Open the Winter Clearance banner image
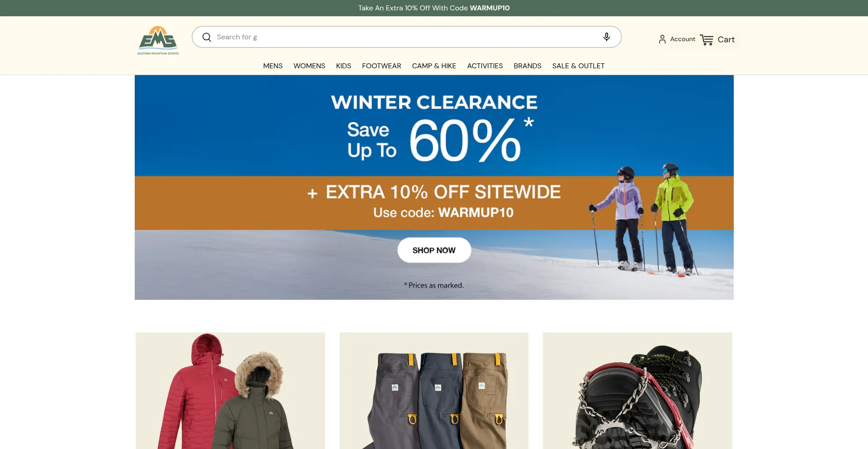The image size is (868, 449). point(434,187)
